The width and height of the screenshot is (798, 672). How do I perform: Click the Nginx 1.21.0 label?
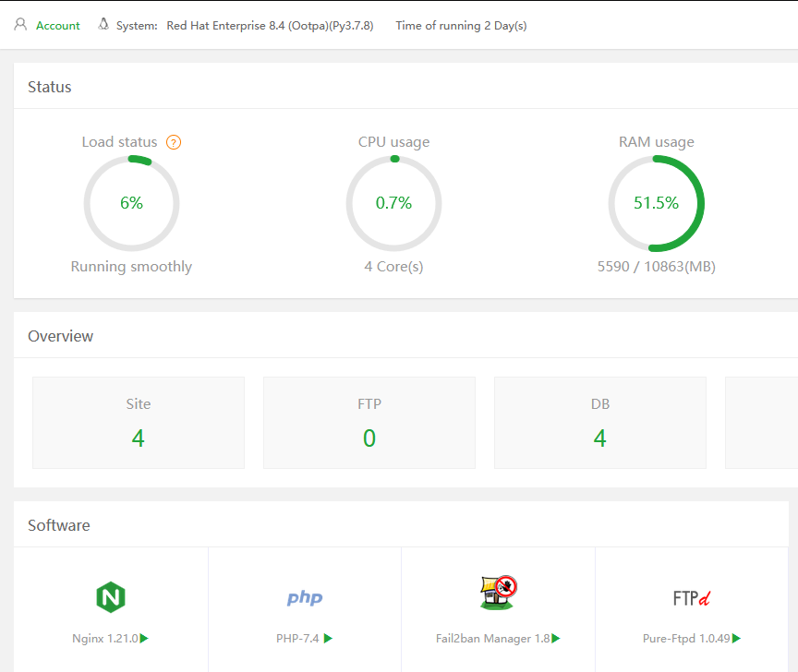point(105,638)
